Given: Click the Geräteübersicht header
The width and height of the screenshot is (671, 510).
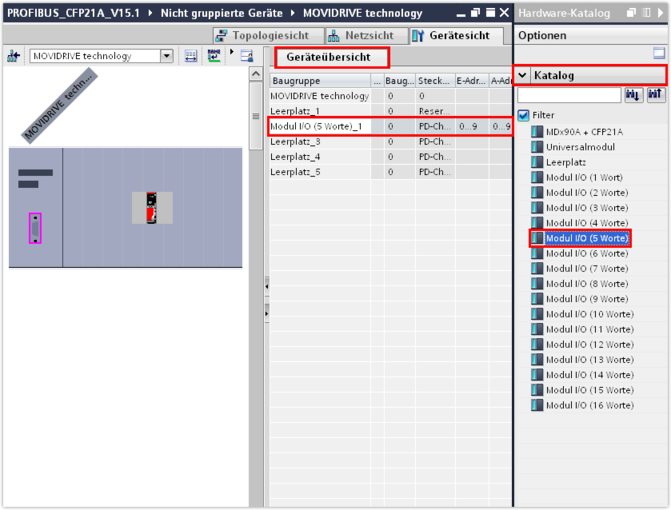Looking at the screenshot, I should [x=328, y=57].
